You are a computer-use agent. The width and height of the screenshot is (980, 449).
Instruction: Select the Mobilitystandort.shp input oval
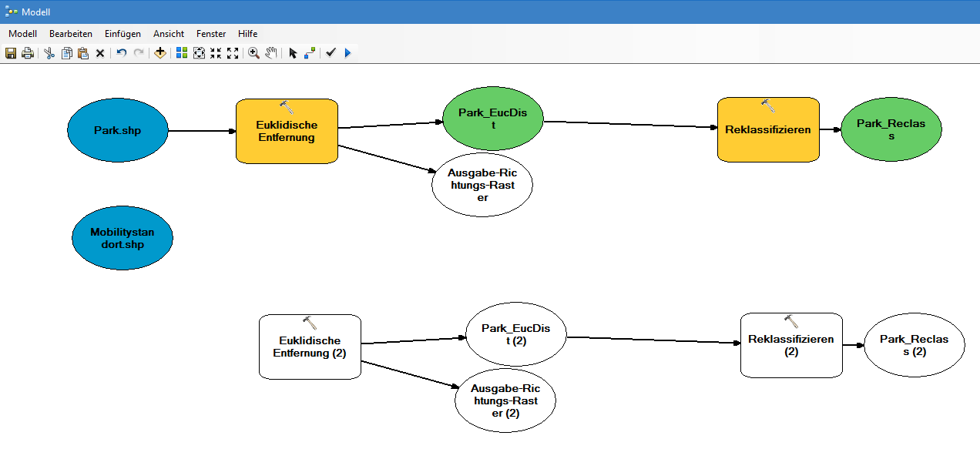tap(123, 239)
